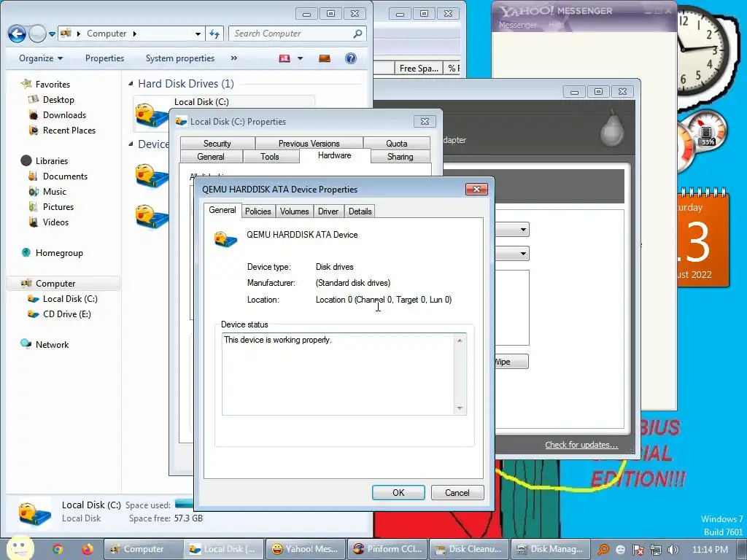Select Libraries in the navigation pane
This screenshot has height=560, width=747.
pyautogui.click(x=52, y=161)
